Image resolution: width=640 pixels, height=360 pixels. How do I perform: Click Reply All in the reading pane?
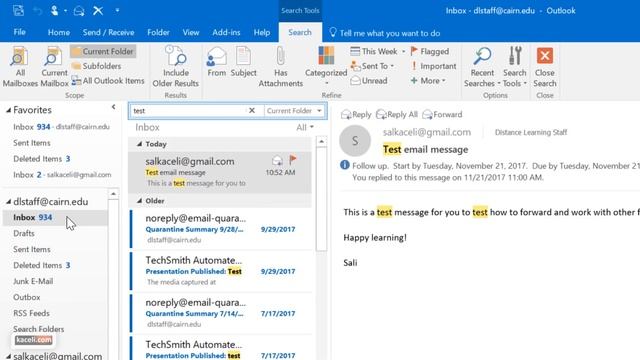pyautogui.click(x=397, y=114)
